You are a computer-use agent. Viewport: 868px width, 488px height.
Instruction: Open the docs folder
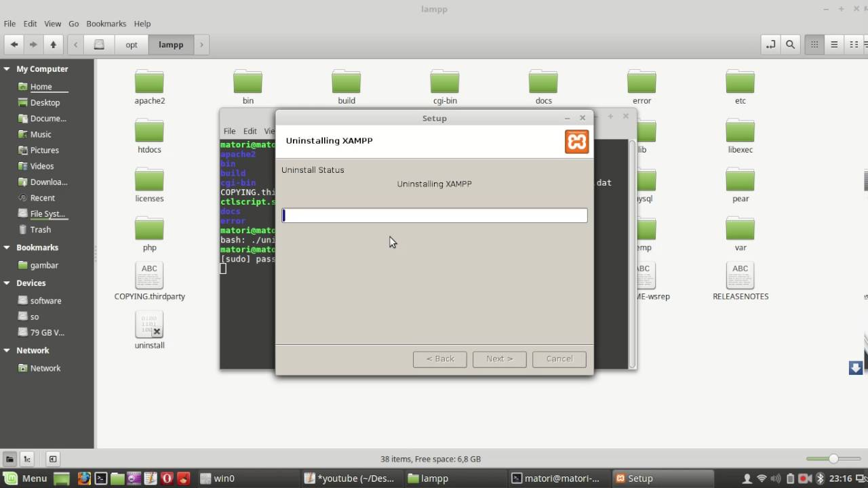pos(543,87)
